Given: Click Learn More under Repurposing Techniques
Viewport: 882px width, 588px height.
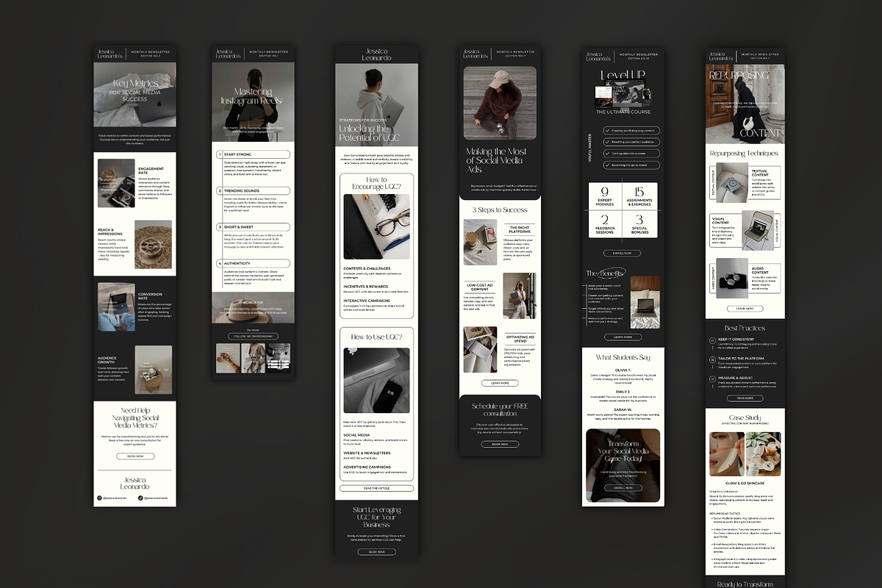Looking at the screenshot, I should tap(745, 309).
